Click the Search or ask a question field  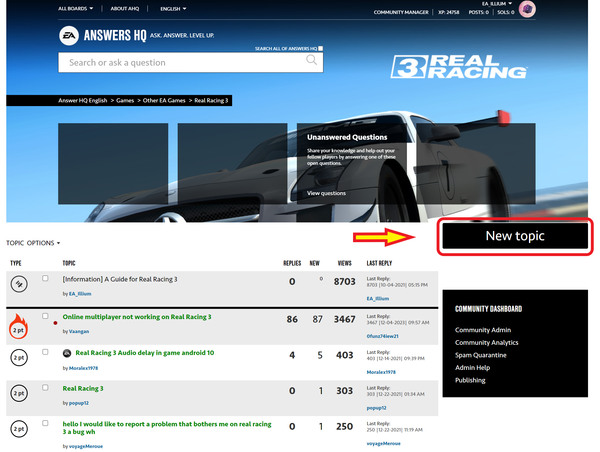click(x=191, y=62)
